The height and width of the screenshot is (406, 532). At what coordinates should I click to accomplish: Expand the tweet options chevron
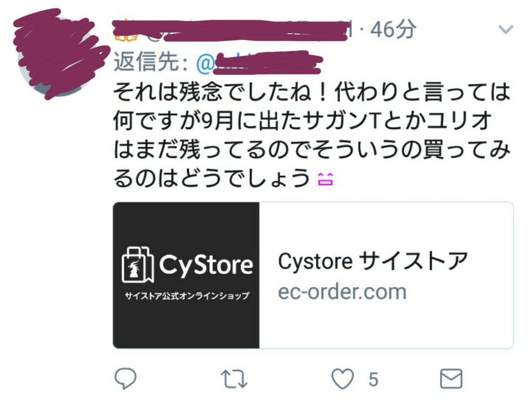point(505,29)
